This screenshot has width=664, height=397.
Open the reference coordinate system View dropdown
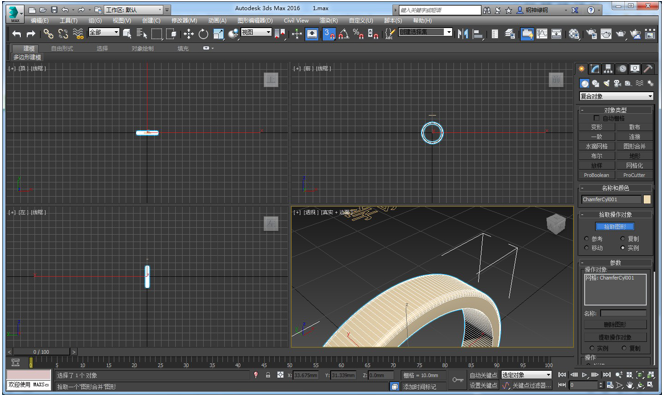(x=256, y=32)
